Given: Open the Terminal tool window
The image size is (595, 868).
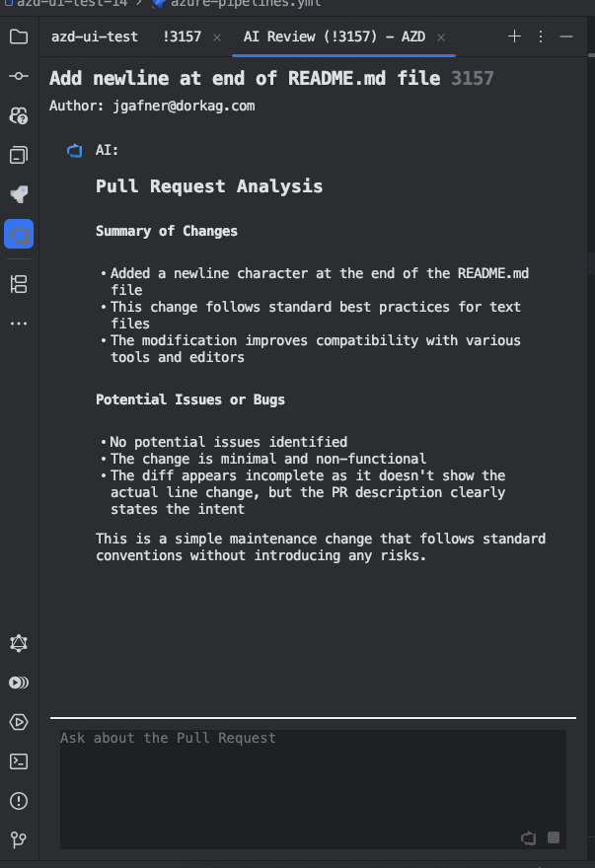Looking at the screenshot, I should click(19, 761).
